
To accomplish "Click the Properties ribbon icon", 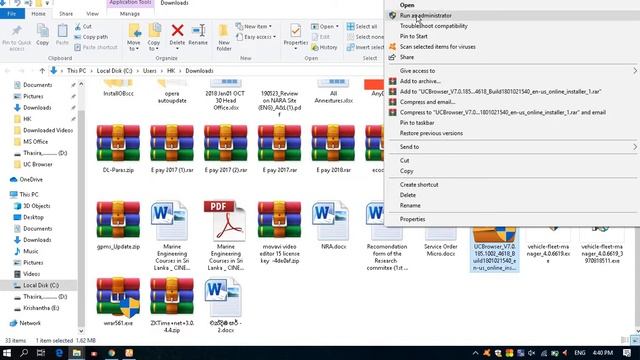I will coord(296,36).
